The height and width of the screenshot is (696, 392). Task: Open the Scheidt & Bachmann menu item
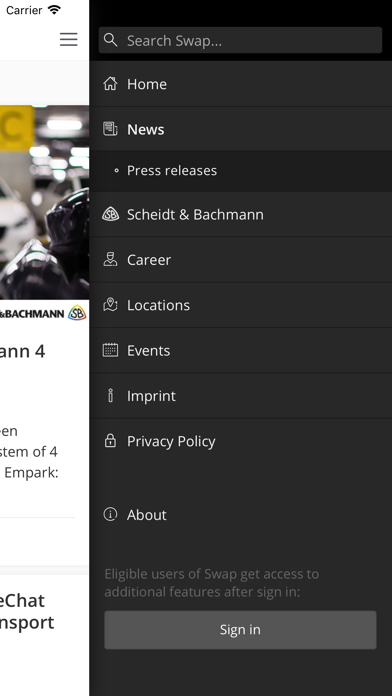(x=241, y=214)
